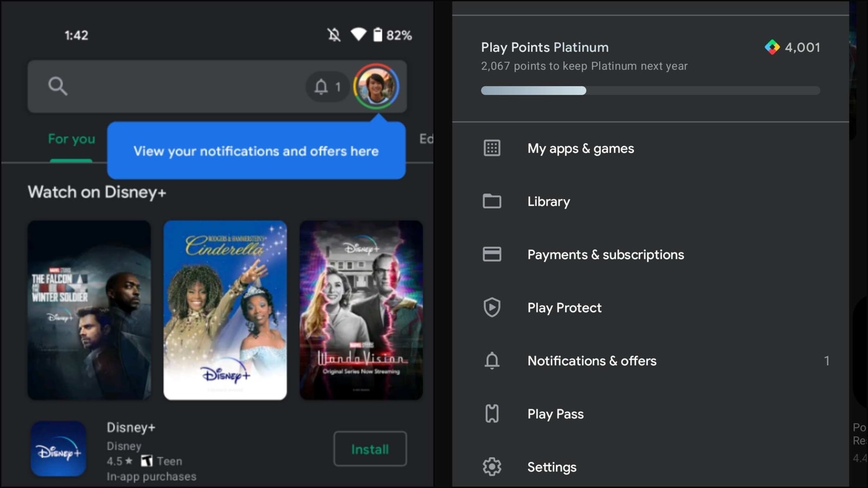The width and height of the screenshot is (868, 488).
Task: Open the Cinderella poster
Action: pos(225,310)
